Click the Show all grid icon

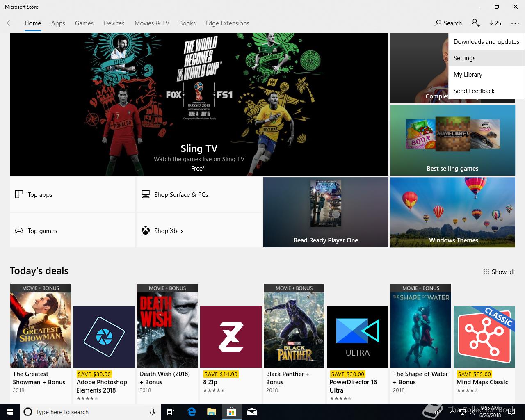(x=486, y=272)
